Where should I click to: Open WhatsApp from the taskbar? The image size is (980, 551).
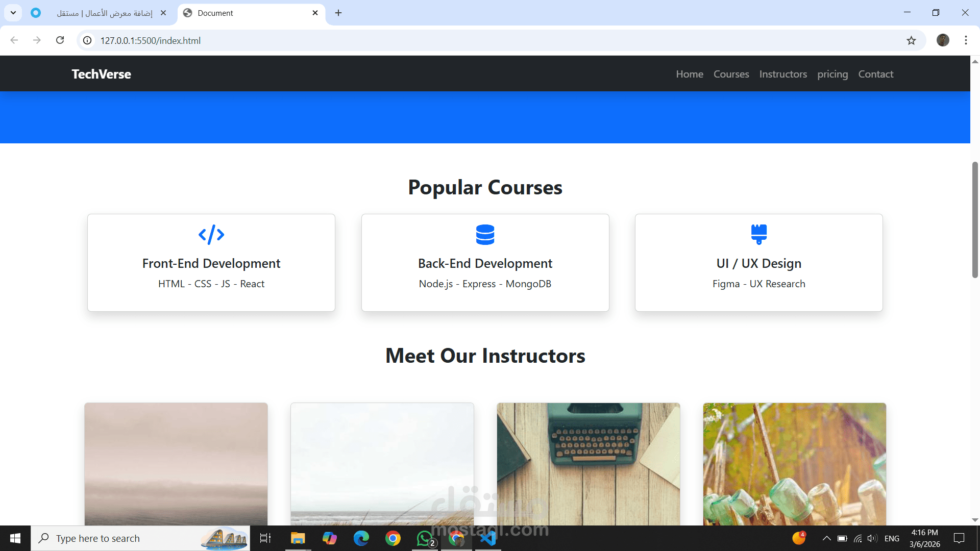425,538
